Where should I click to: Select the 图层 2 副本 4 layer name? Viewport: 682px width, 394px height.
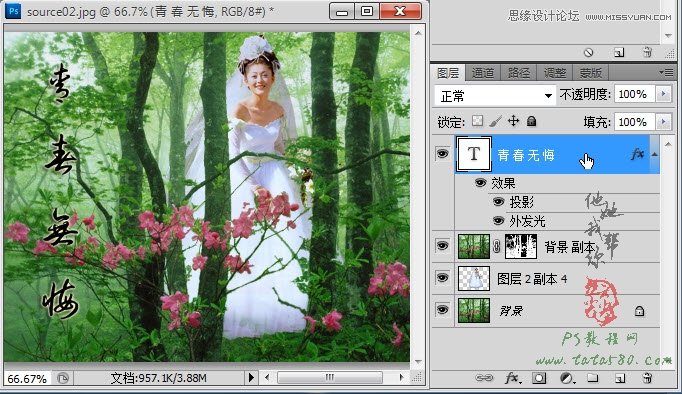532,279
